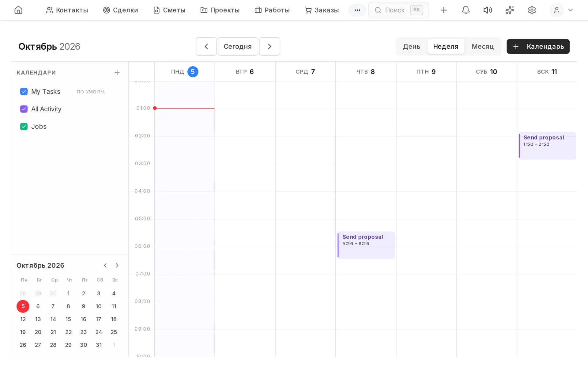
Task: Show next month in mini calendar
Action: [x=117, y=265]
